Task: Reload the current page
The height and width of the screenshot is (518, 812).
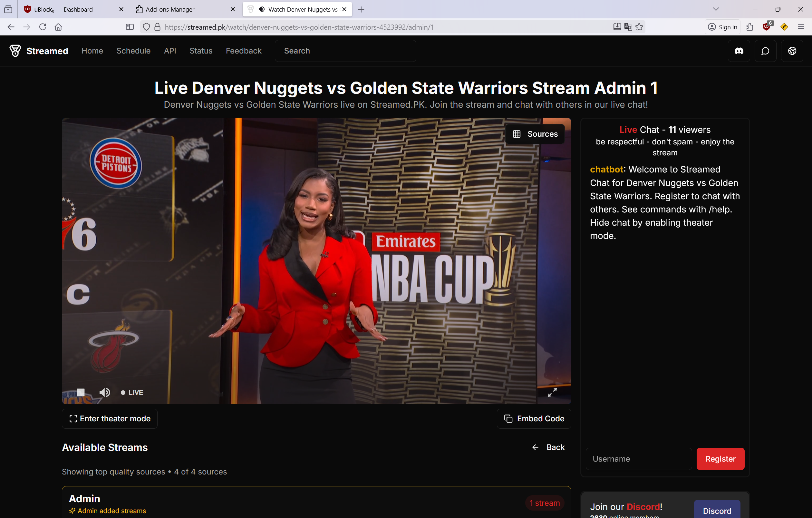Action: coord(43,27)
